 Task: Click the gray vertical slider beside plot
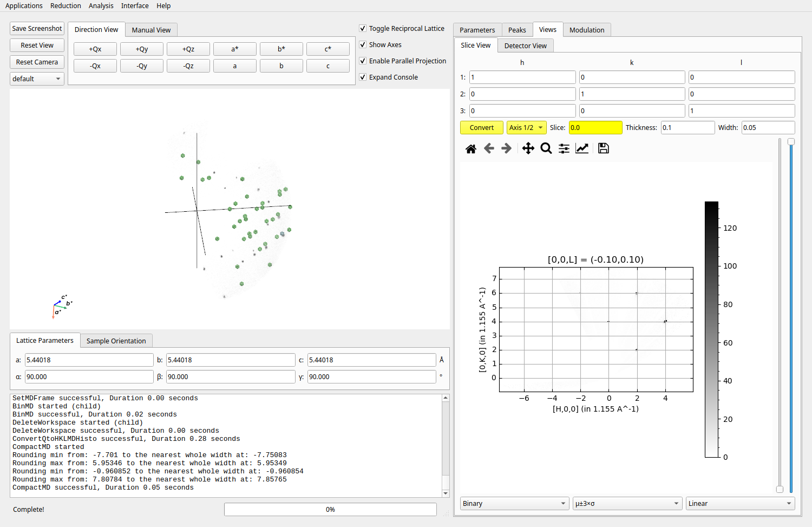(x=780, y=315)
